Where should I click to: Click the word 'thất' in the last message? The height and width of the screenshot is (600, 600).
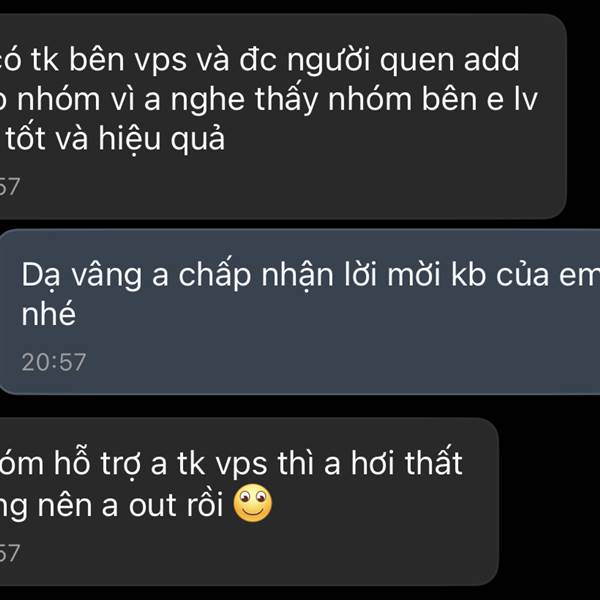point(434,462)
